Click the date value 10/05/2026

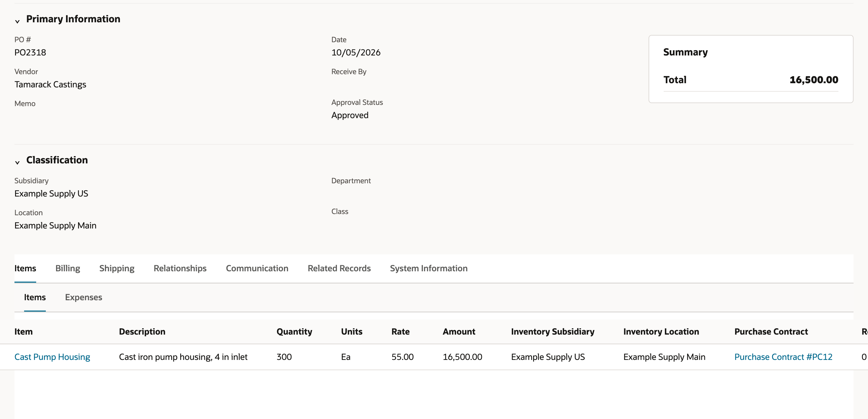(x=356, y=52)
